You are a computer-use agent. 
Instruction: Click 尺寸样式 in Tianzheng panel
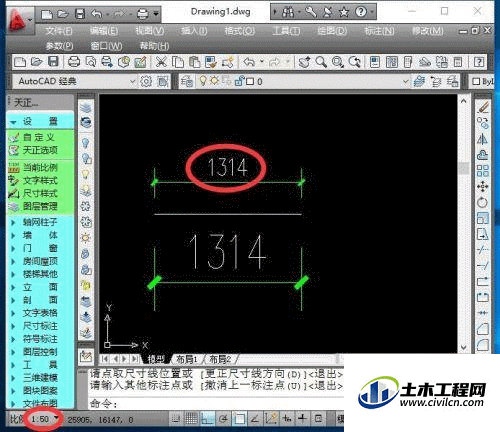click(39, 193)
